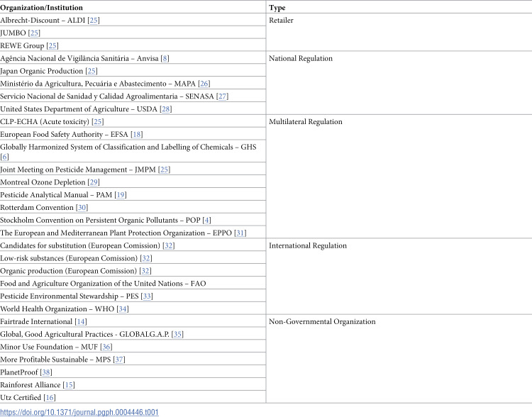Open citation 4 next to Stockholm Convention POP
This screenshot has height=417, width=532.
point(206,221)
